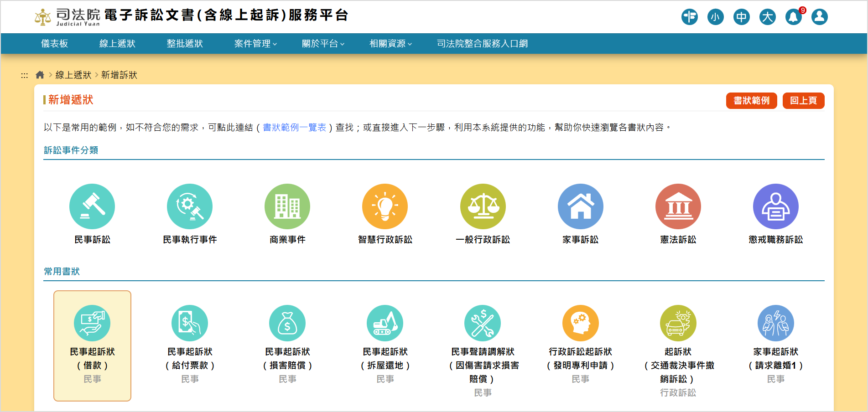Go to 儀表板 in navigation bar
The width and height of the screenshot is (868, 412).
[55, 44]
